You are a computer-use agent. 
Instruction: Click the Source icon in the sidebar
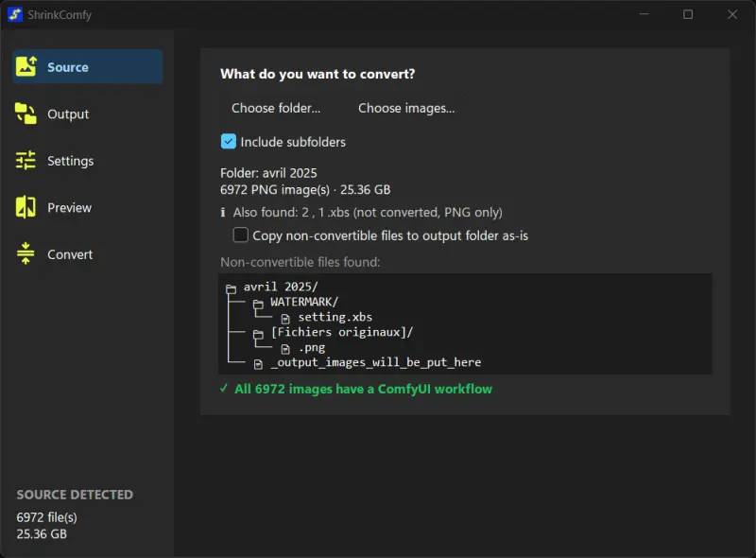tap(26, 66)
